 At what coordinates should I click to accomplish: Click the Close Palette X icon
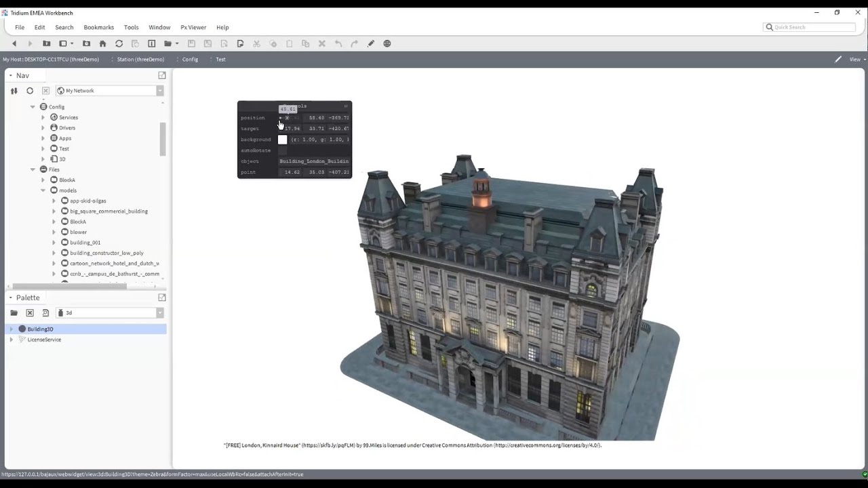[x=30, y=313]
